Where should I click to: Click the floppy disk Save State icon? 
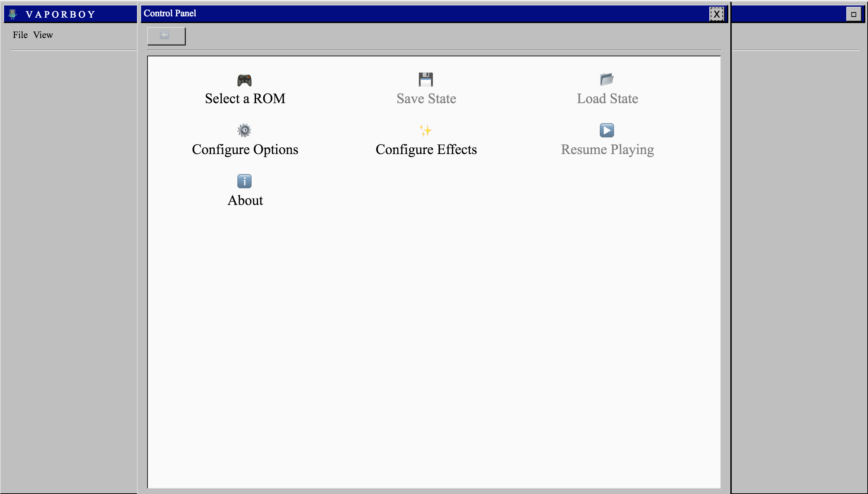[426, 79]
